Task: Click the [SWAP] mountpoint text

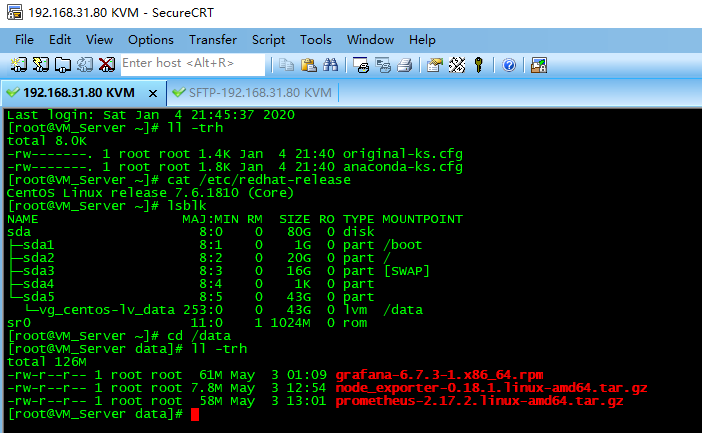Action: point(407,271)
